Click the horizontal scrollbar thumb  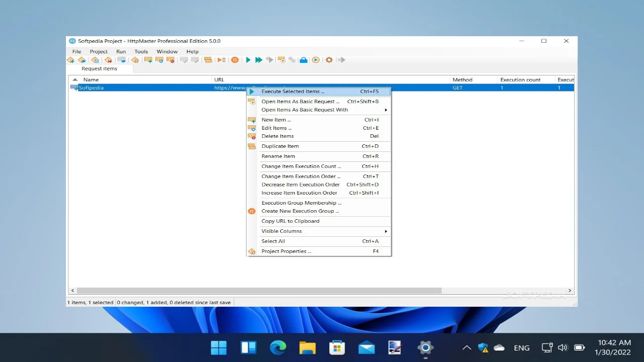tap(259, 291)
